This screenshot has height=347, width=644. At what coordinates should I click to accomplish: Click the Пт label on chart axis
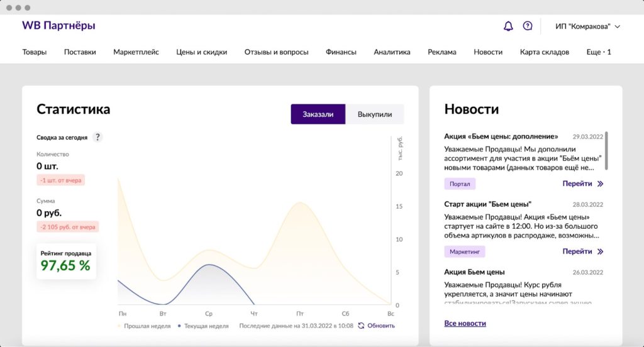(300, 313)
